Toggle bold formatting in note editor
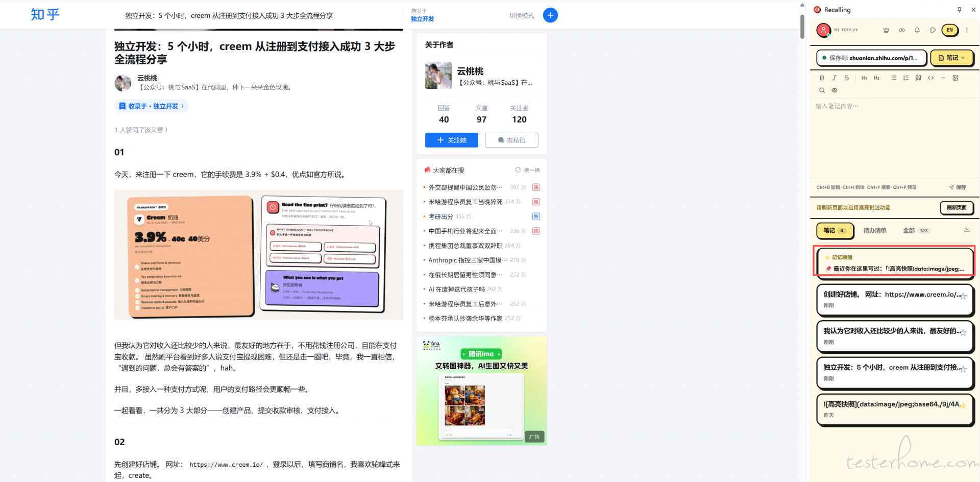 click(x=822, y=78)
